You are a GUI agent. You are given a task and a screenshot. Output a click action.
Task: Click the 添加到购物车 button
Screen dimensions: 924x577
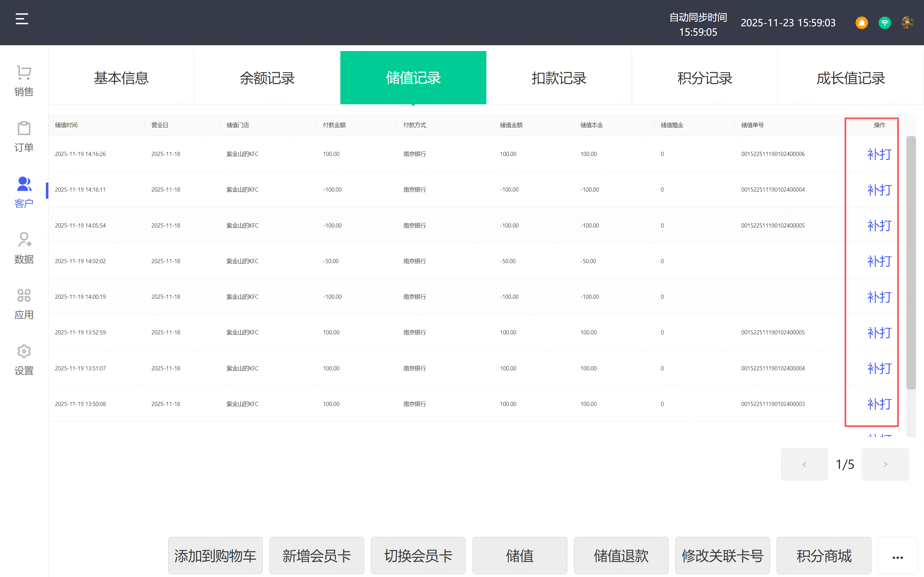click(x=215, y=555)
